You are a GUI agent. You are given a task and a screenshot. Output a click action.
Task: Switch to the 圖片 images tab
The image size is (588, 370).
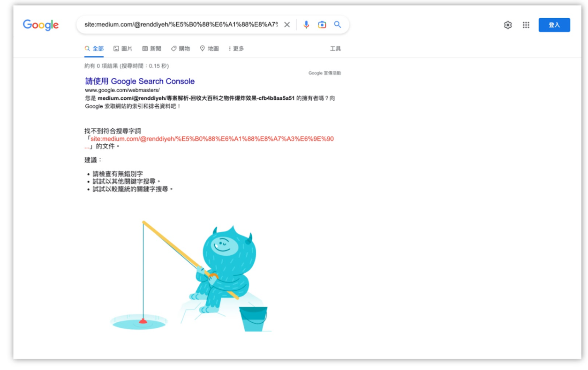click(x=123, y=49)
